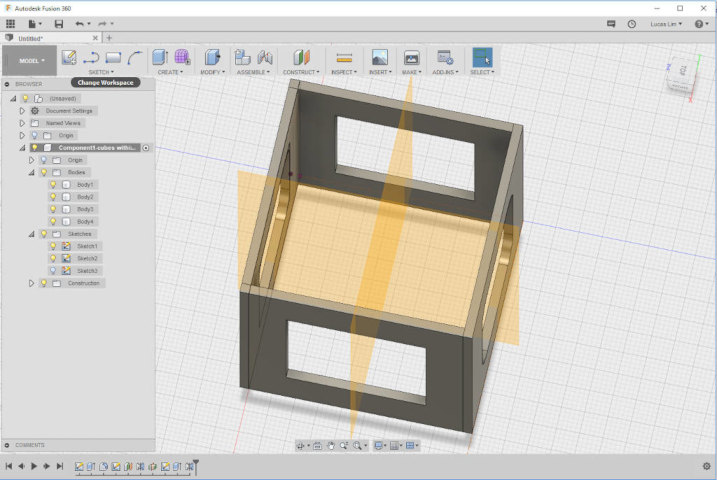Toggle visibility bulb for Body3
Viewport: 717px width, 480px height.
click(x=53, y=209)
